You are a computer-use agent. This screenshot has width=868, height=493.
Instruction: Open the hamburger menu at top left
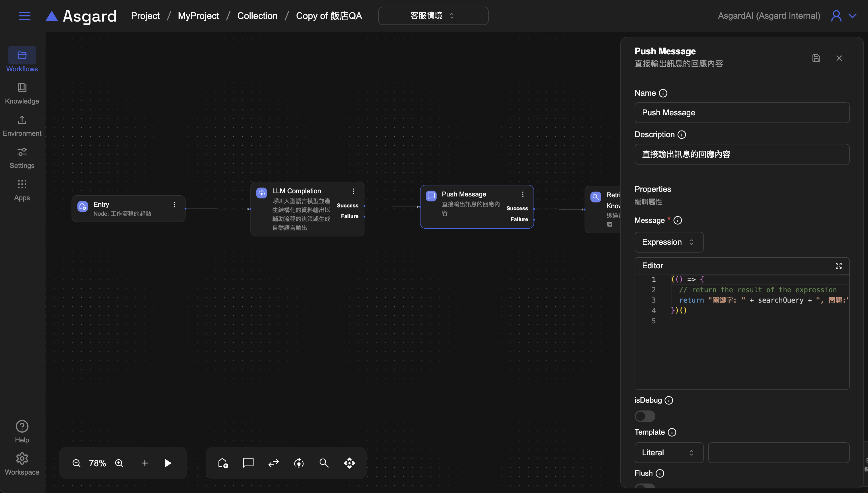point(24,16)
